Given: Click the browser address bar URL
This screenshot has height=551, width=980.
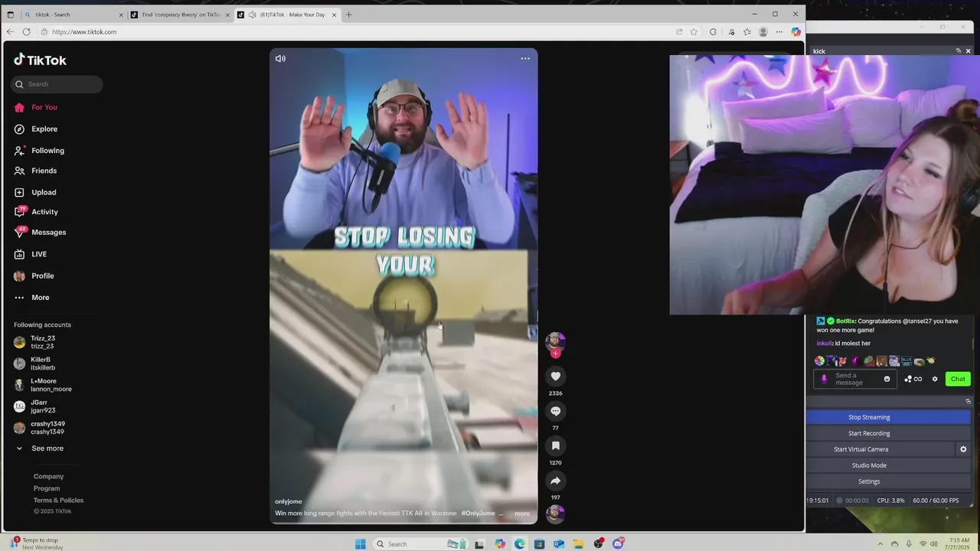Looking at the screenshot, I should coord(84,31).
